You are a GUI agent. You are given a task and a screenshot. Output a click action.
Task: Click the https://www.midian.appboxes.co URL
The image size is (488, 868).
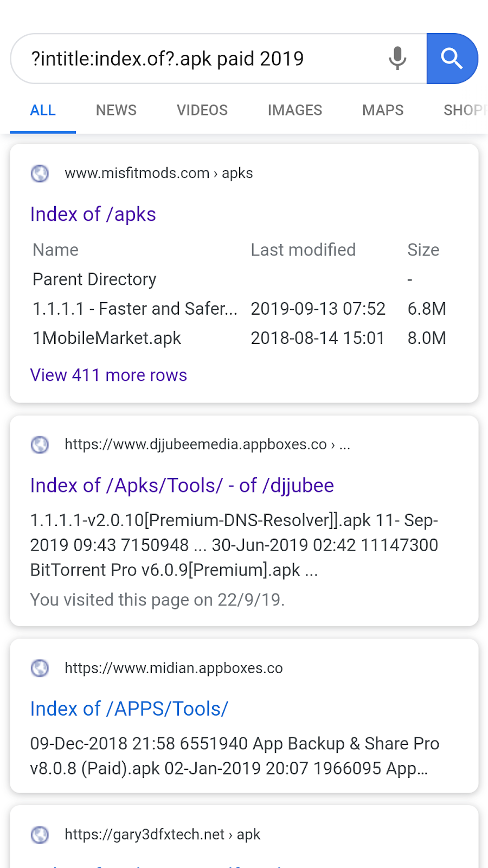click(x=174, y=668)
